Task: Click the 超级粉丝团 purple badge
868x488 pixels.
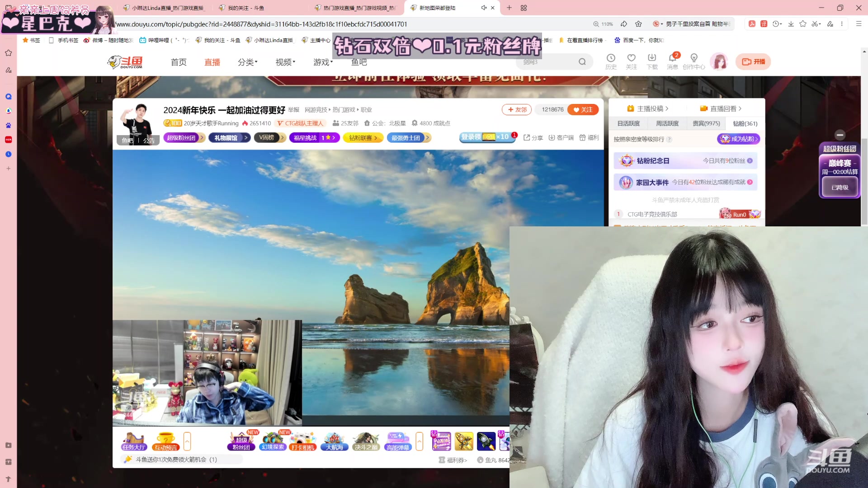Action: coord(184,137)
